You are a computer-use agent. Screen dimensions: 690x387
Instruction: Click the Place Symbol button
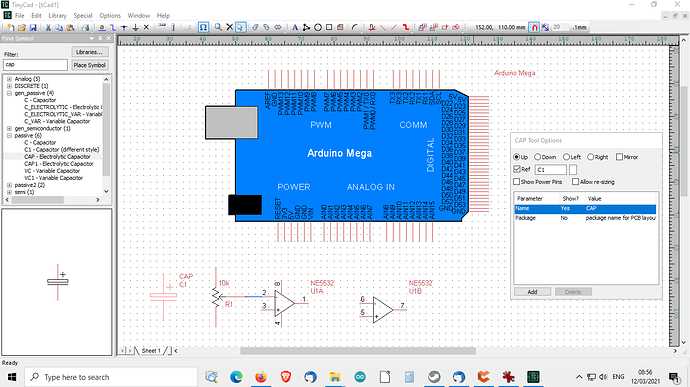point(90,65)
